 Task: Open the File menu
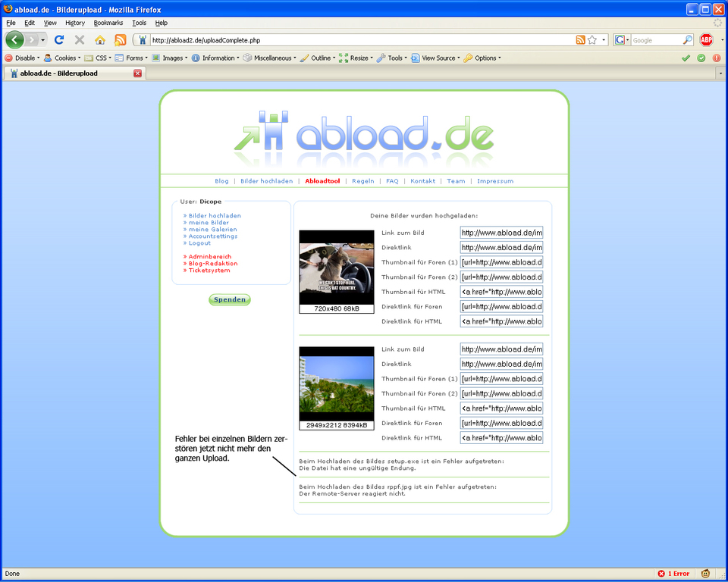pos(11,23)
